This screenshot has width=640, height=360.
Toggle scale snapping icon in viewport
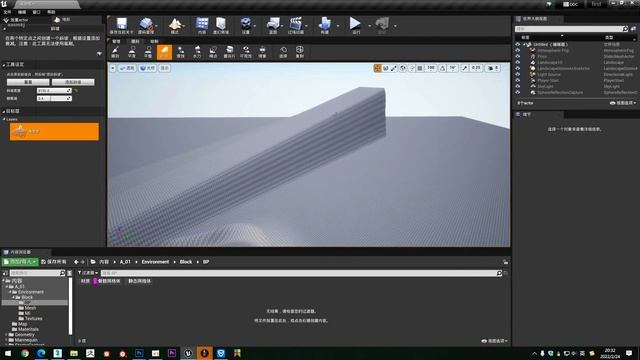[464, 68]
